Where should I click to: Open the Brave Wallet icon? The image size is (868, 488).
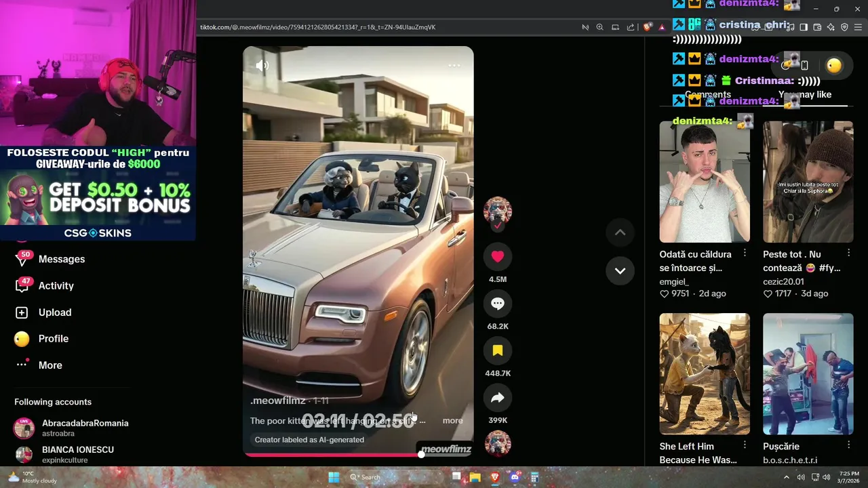click(x=817, y=27)
